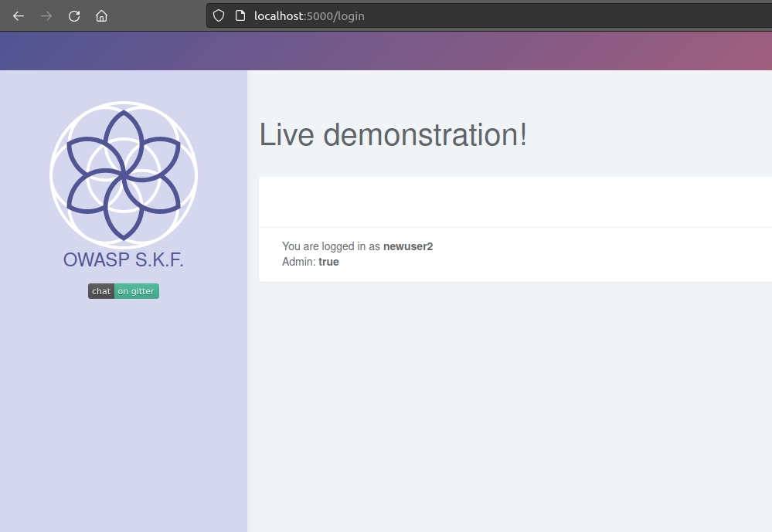Open the shield tracking protection panel
This screenshot has height=532, width=772.
[x=219, y=15]
